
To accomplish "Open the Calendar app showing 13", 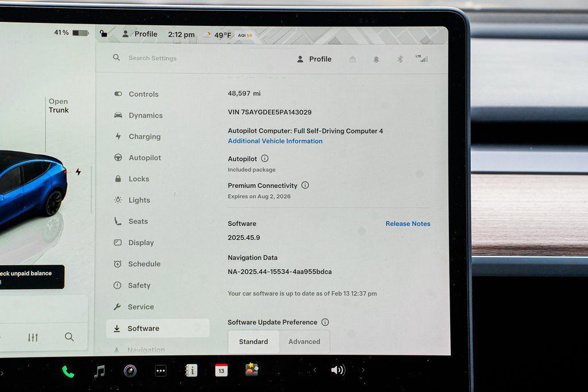I will pyautogui.click(x=222, y=370).
